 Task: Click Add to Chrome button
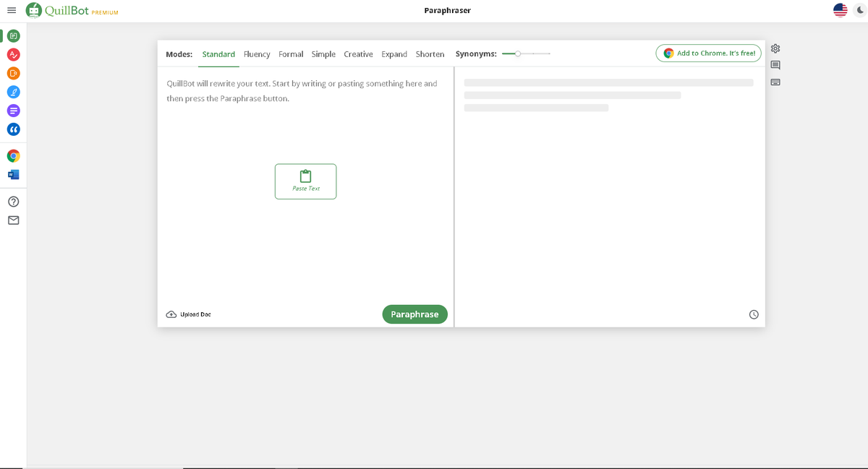pyautogui.click(x=708, y=53)
